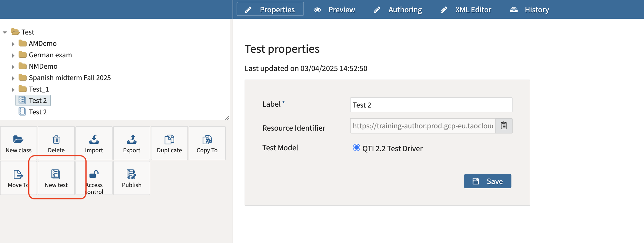Open Access control with the padlock icon

(x=94, y=174)
